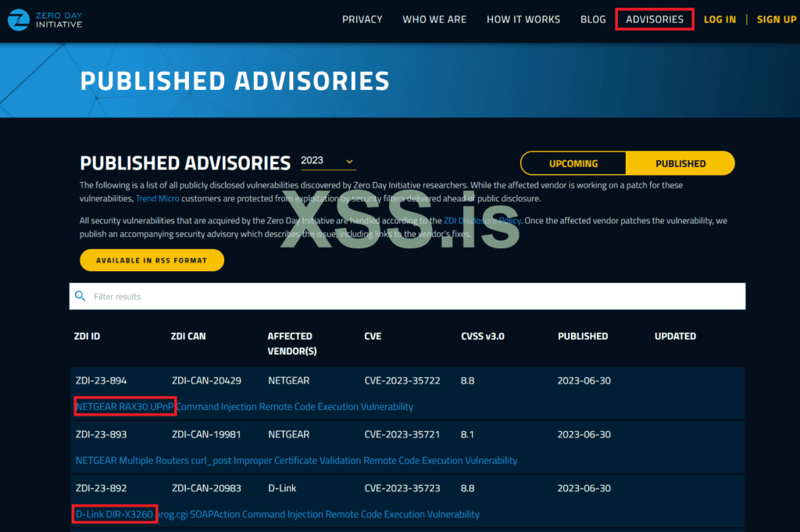
Task: Open the ZDI Disclosure Policy link
Action: [482, 221]
